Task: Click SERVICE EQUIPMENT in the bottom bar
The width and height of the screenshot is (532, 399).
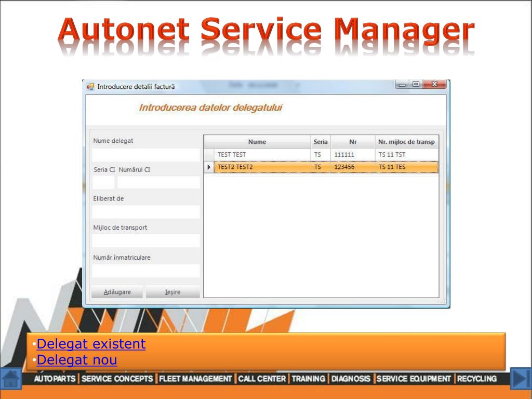Action: (x=414, y=379)
